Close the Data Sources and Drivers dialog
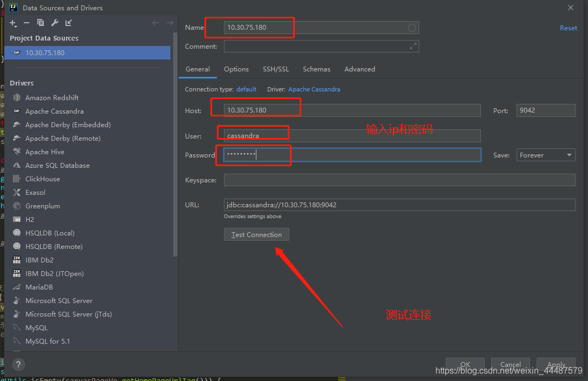The image size is (588, 381). tap(570, 8)
